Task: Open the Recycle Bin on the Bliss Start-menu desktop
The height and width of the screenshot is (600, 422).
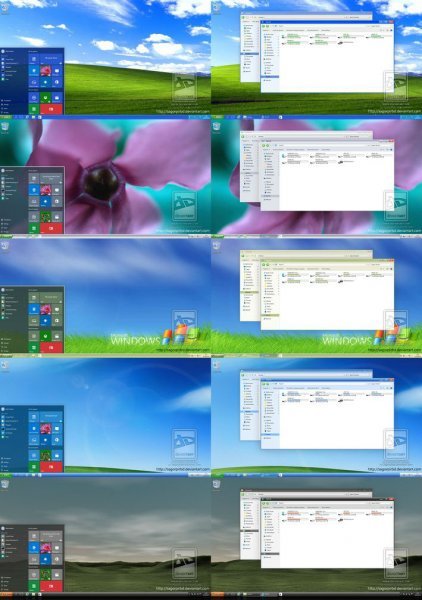Action: 5,8
